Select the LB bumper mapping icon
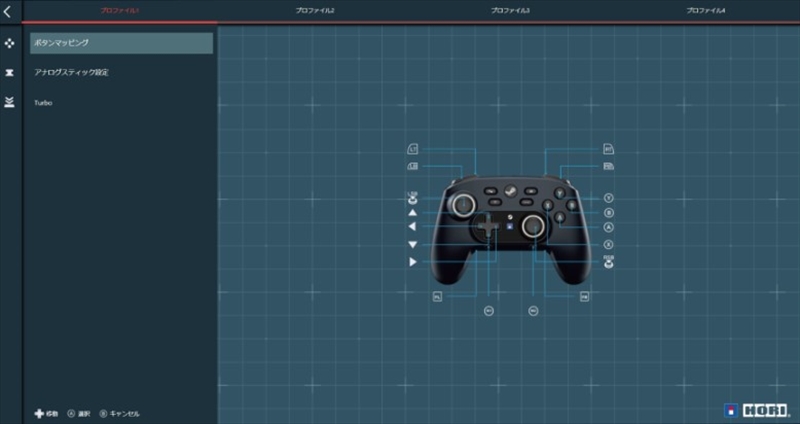Viewport: 800px width, 424px height. [x=413, y=166]
